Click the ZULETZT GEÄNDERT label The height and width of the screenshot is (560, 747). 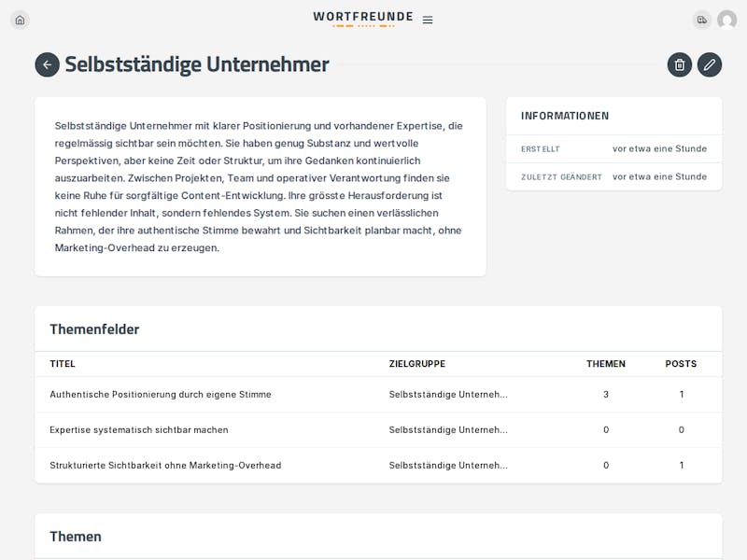click(561, 176)
